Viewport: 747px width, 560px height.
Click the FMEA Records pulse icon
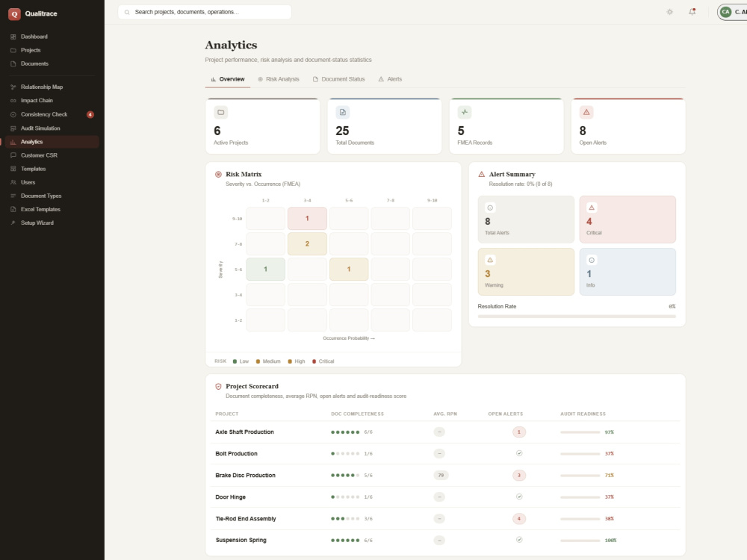tap(465, 113)
